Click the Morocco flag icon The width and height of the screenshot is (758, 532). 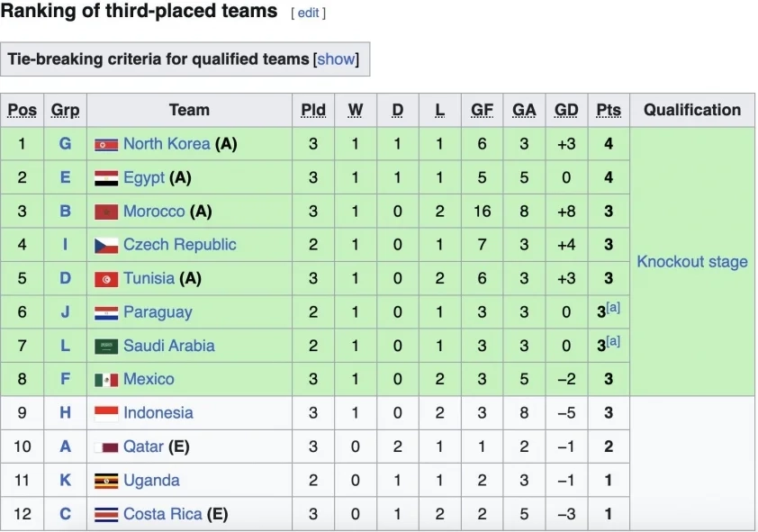pyautogui.click(x=106, y=212)
